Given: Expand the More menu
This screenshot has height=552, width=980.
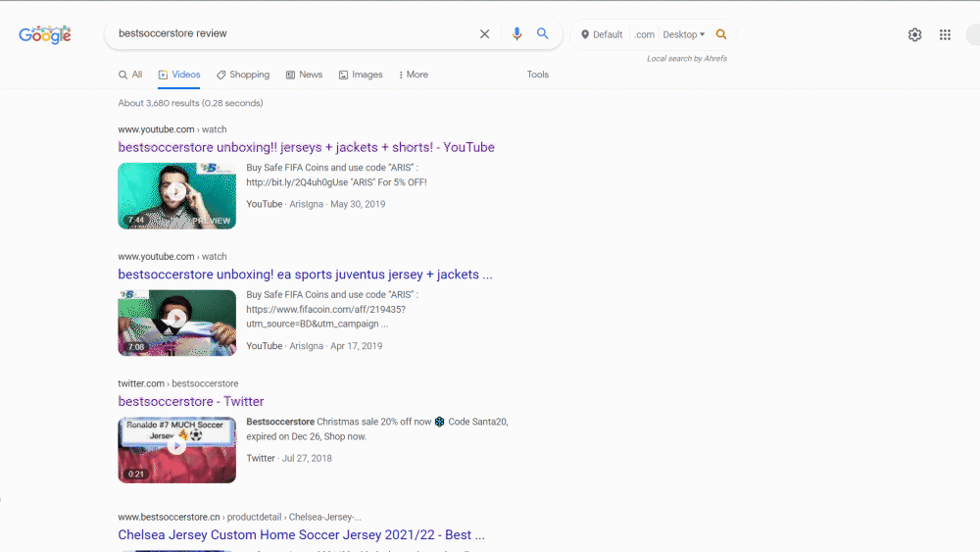Looking at the screenshot, I should point(414,75).
